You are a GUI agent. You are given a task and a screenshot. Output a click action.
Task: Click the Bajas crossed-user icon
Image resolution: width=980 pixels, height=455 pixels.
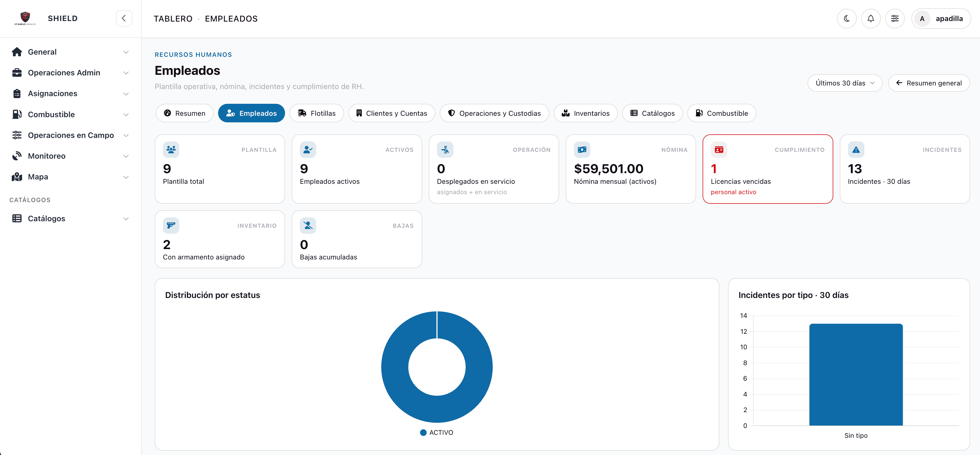[308, 225]
